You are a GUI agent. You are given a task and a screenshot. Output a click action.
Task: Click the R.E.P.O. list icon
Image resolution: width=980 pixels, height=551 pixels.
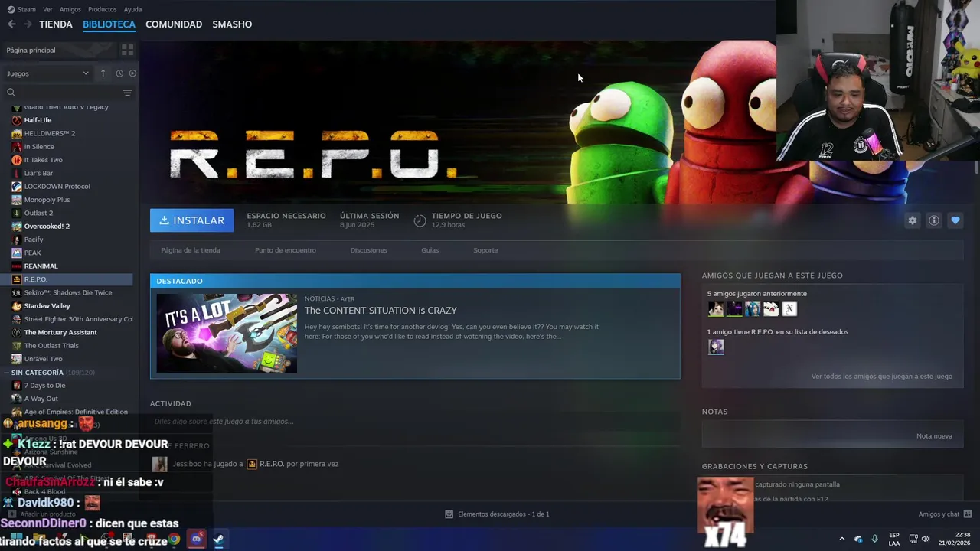17,279
